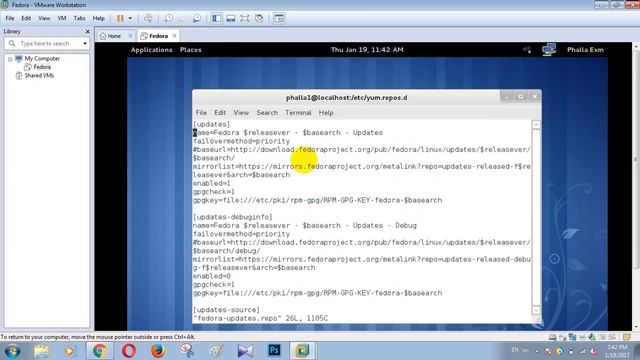
Task: Open Photoshop from the taskbar
Action: coord(274,351)
